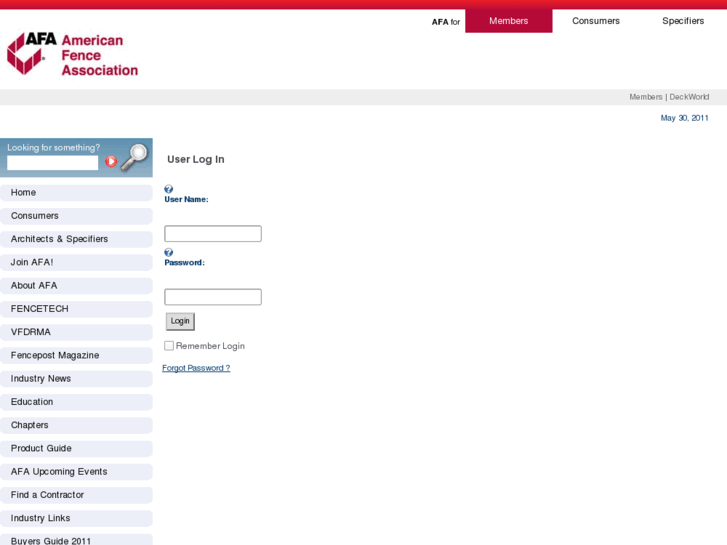
Task: Click the Looking for something? label
Action: point(53,147)
